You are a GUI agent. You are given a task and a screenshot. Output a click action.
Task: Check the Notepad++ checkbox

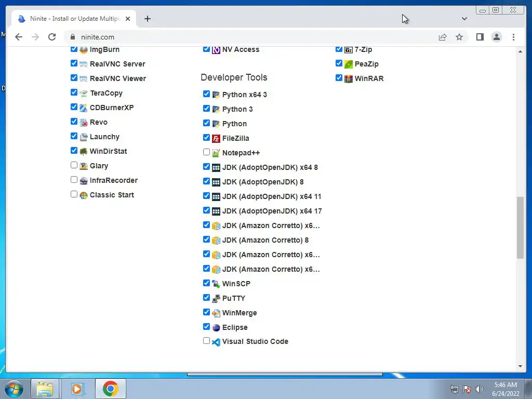pyautogui.click(x=206, y=152)
